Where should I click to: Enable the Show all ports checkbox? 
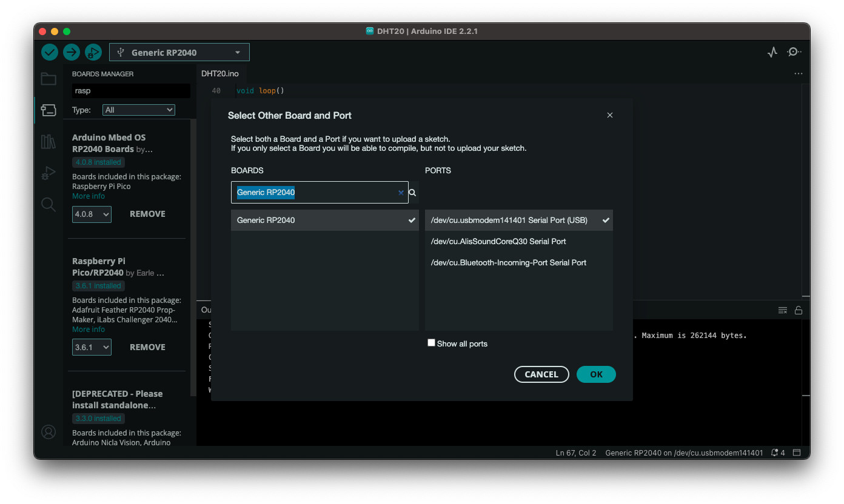click(432, 343)
